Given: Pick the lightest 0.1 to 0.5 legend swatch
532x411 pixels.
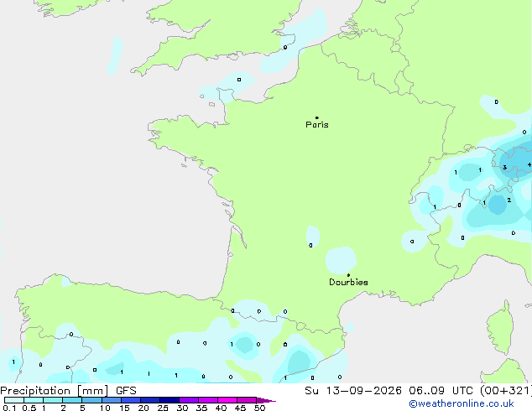Looking at the screenshot, I should pyautogui.click(x=14, y=400).
